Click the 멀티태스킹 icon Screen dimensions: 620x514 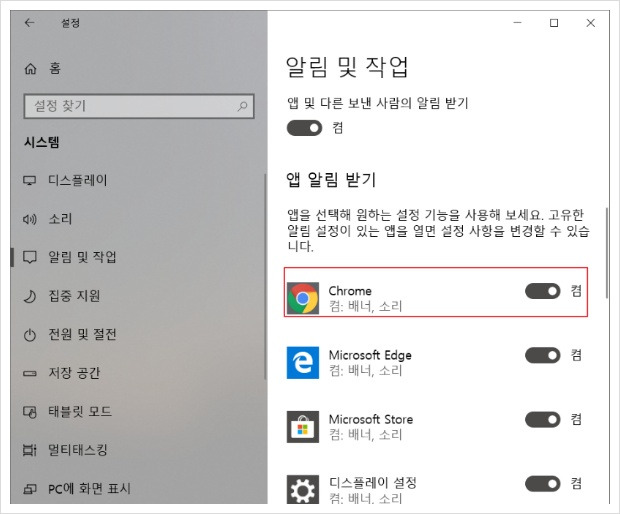[x=30, y=450]
